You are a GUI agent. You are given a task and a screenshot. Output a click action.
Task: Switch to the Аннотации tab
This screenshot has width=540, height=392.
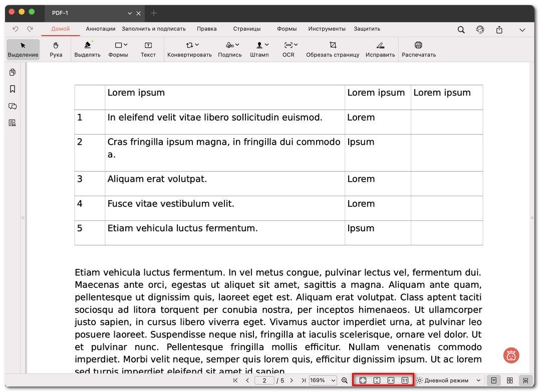point(100,29)
